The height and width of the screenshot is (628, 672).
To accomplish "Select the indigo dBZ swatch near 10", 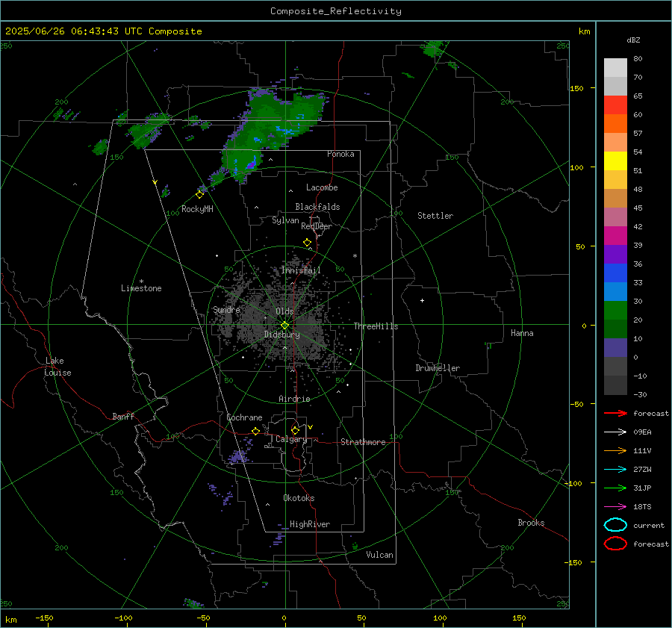I will click(615, 348).
